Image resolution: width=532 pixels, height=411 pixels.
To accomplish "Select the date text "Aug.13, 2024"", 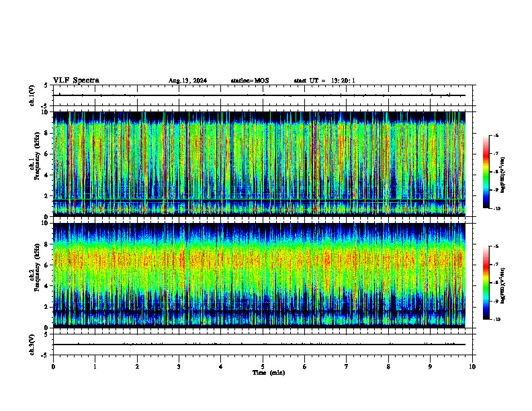I will tap(187, 81).
